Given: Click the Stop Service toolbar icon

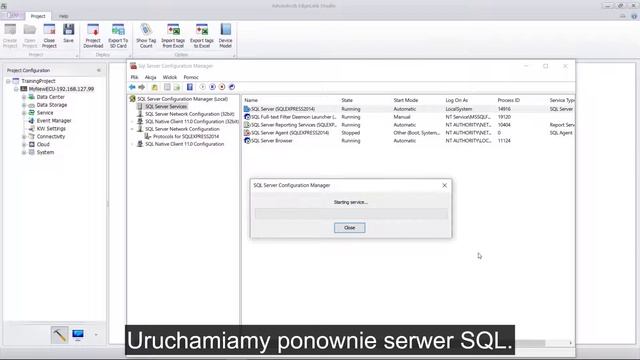Looking at the screenshot, I should (x=222, y=87).
